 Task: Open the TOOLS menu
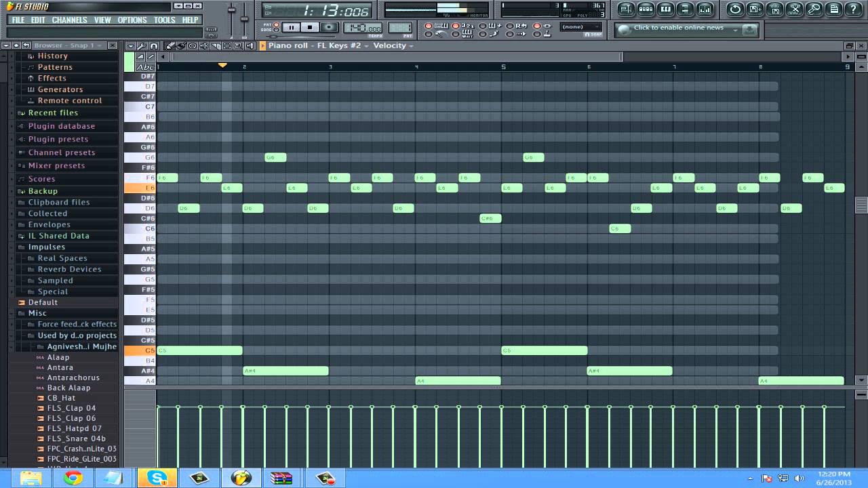(x=165, y=20)
